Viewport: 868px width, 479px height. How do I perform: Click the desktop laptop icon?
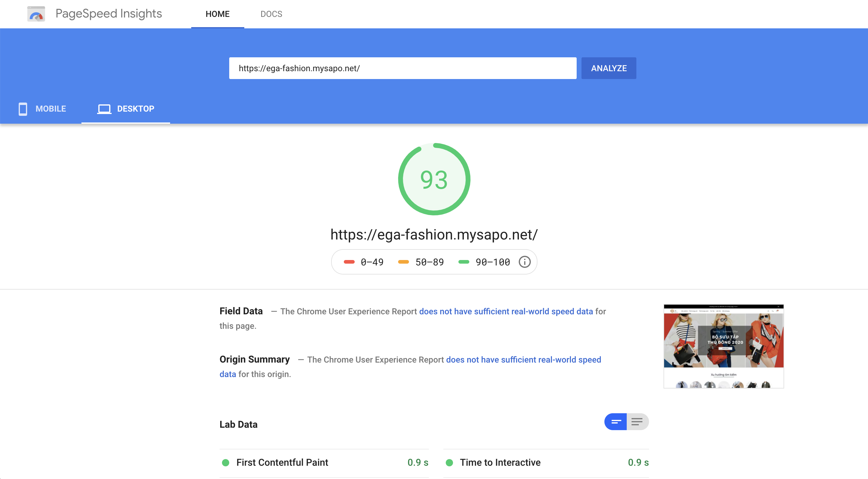(104, 109)
